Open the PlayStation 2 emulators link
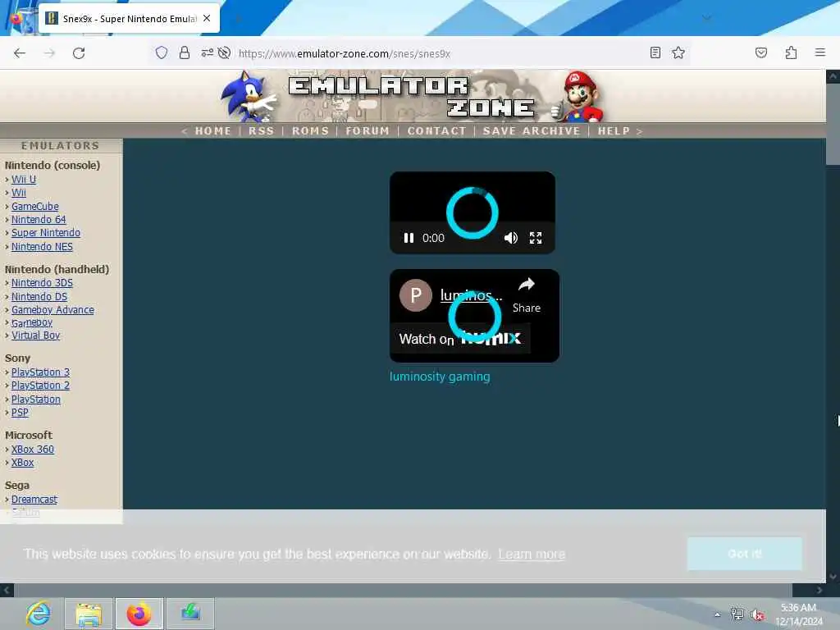Viewport: 840px width, 630px height. pos(40,386)
